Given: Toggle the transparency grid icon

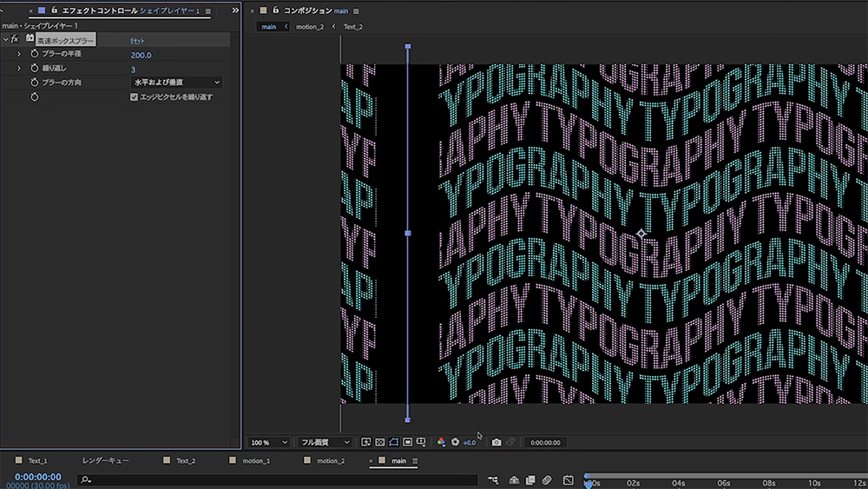Looking at the screenshot, I should click(379, 442).
